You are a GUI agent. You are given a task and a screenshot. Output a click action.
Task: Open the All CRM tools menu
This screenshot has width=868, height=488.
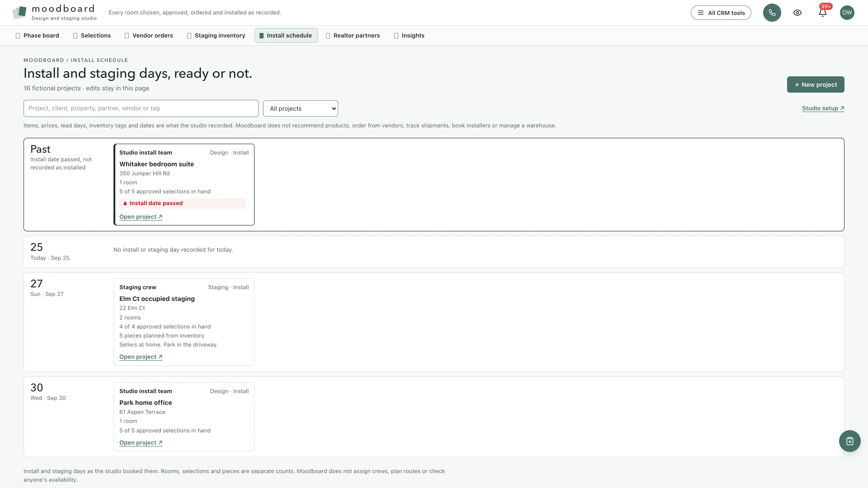pos(721,13)
